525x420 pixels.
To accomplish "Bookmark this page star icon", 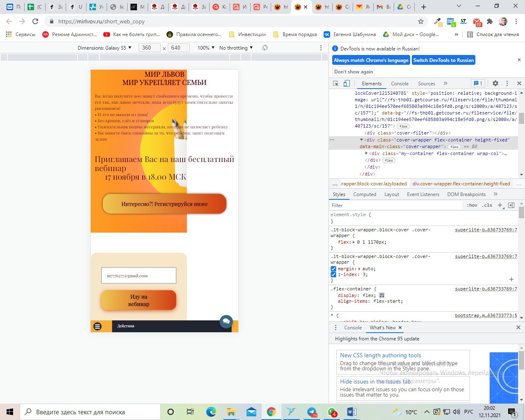I will (x=421, y=21).
